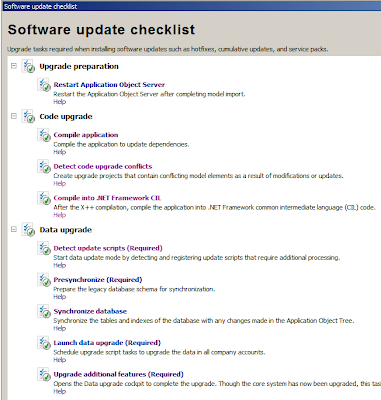
Task: Open Help under Compile application
Action: coord(60,152)
